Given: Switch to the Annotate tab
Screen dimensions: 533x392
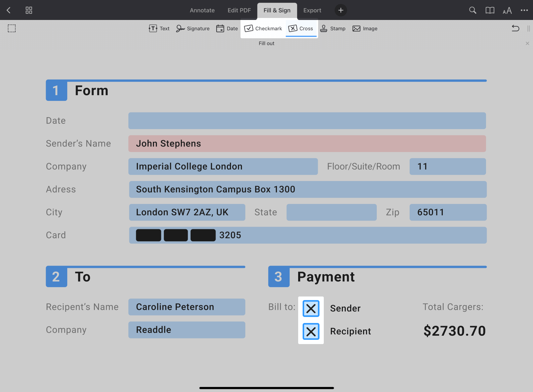Looking at the screenshot, I should pyautogui.click(x=202, y=10).
